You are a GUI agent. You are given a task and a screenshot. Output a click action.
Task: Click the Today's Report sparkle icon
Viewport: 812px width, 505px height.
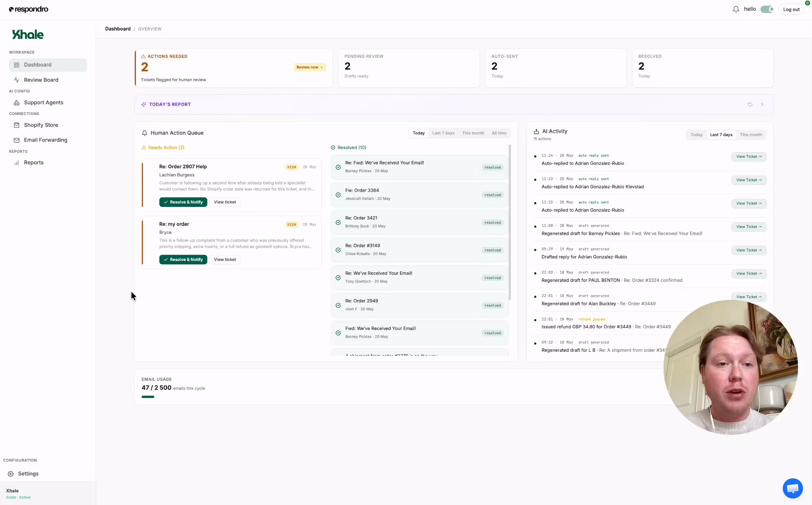144,105
